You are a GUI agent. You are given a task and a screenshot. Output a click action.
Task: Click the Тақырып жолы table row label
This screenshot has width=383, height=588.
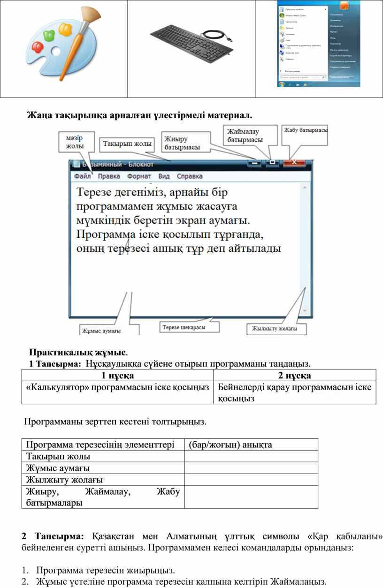(58, 456)
